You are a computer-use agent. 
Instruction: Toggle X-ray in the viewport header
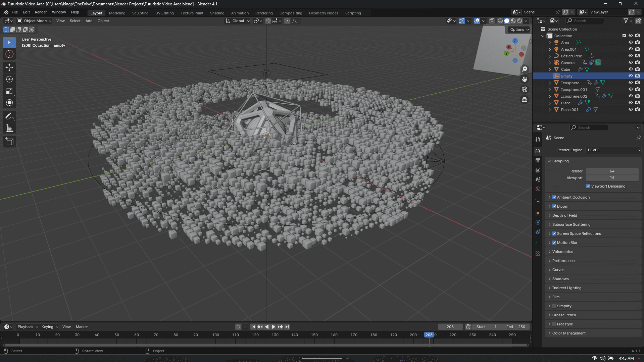click(x=492, y=21)
